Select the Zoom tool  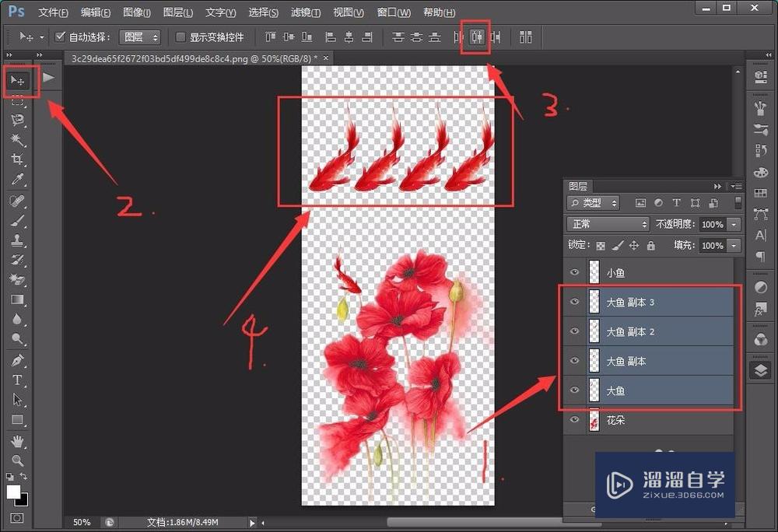(x=17, y=460)
